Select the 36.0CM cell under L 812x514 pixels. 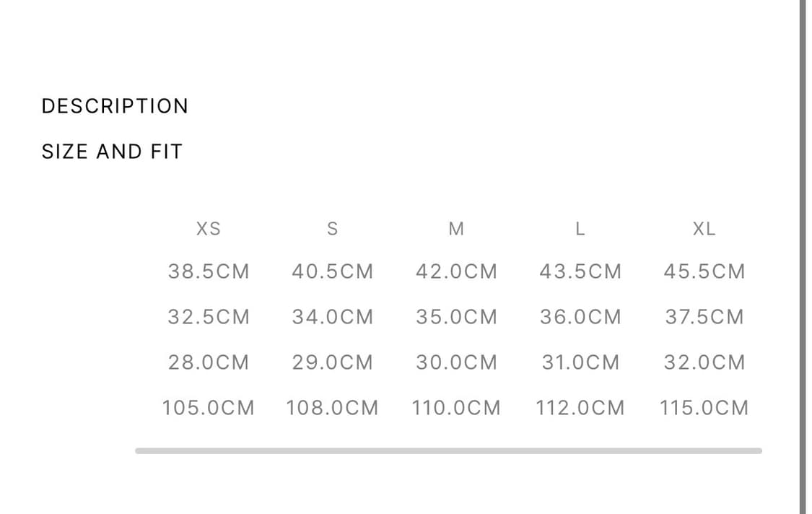[x=580, y=317]
